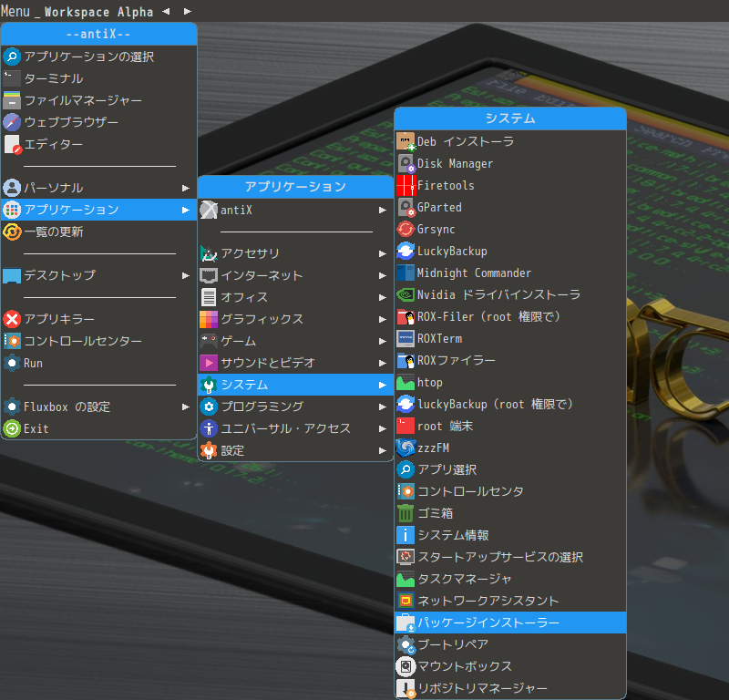Click the red Firetools icon
The width and height of the screenshot is (729, 700).
406,185
